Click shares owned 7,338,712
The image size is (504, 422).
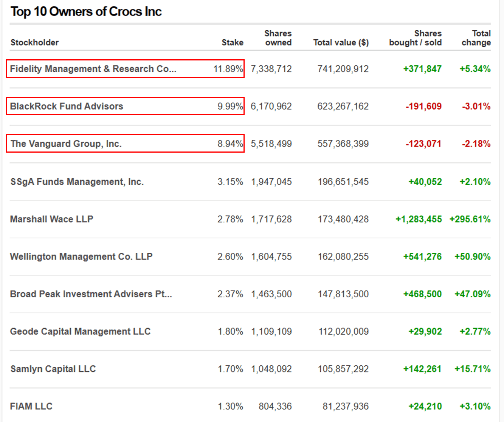point(271,69)
